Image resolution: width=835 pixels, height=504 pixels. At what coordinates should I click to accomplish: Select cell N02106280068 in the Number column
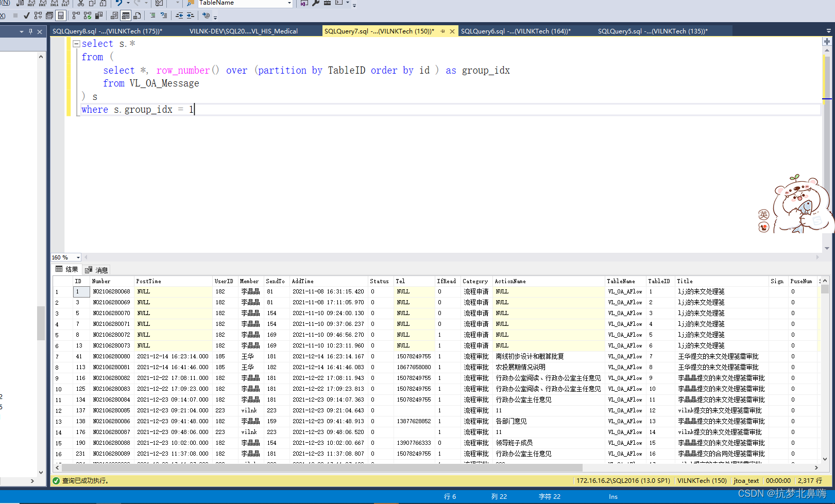112,291
